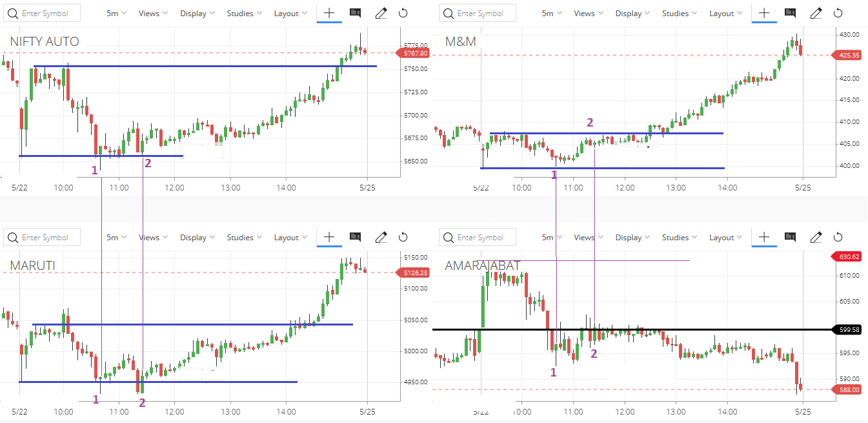Viewport: 868px width, 423px height.
Task: Click the 12:00 time label on M&M chart
Action: click(624, 188)
